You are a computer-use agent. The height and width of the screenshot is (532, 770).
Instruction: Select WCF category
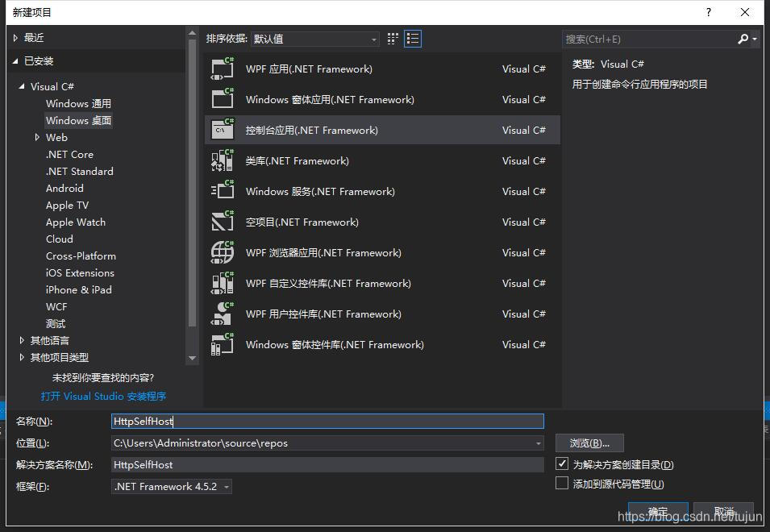(56, 307)
